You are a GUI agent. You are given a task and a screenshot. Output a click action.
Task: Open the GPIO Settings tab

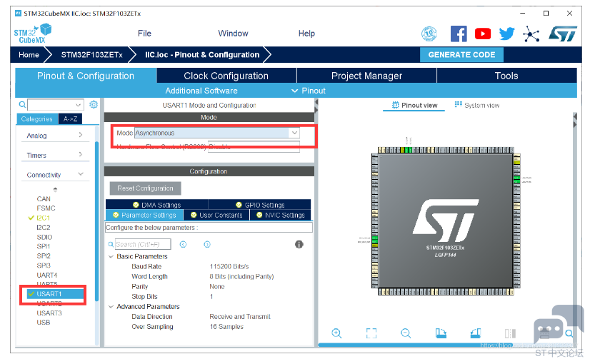(x=259, y=205)
